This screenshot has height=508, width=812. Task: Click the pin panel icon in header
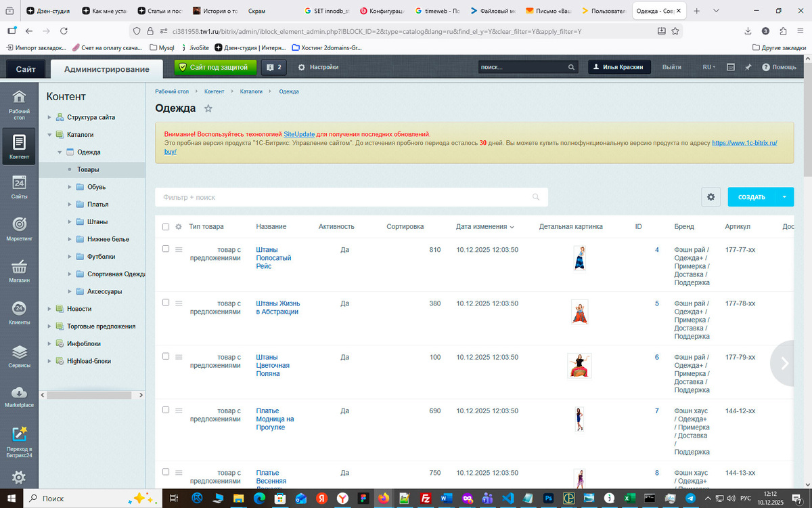(x=748, y=67)
